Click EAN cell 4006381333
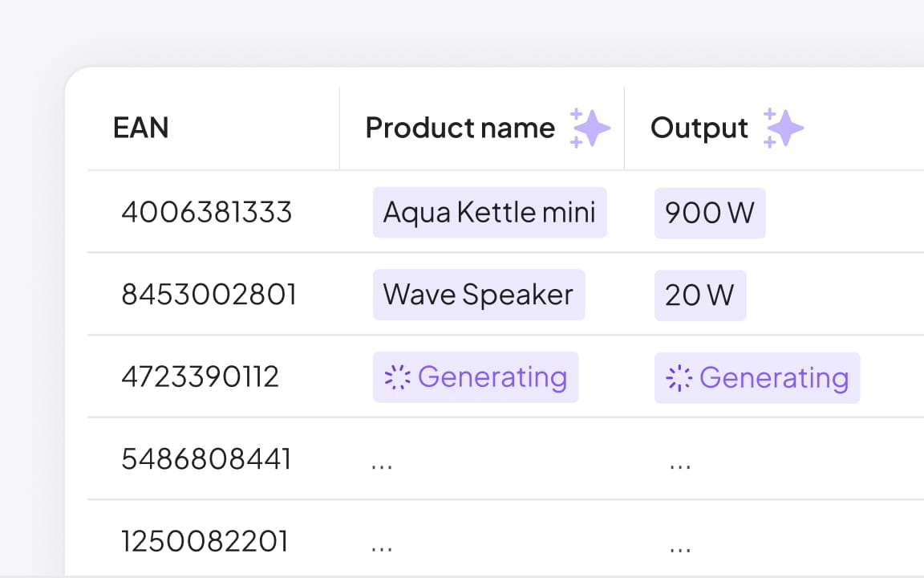The image size is (924, 578). click(x=206, y=212)
